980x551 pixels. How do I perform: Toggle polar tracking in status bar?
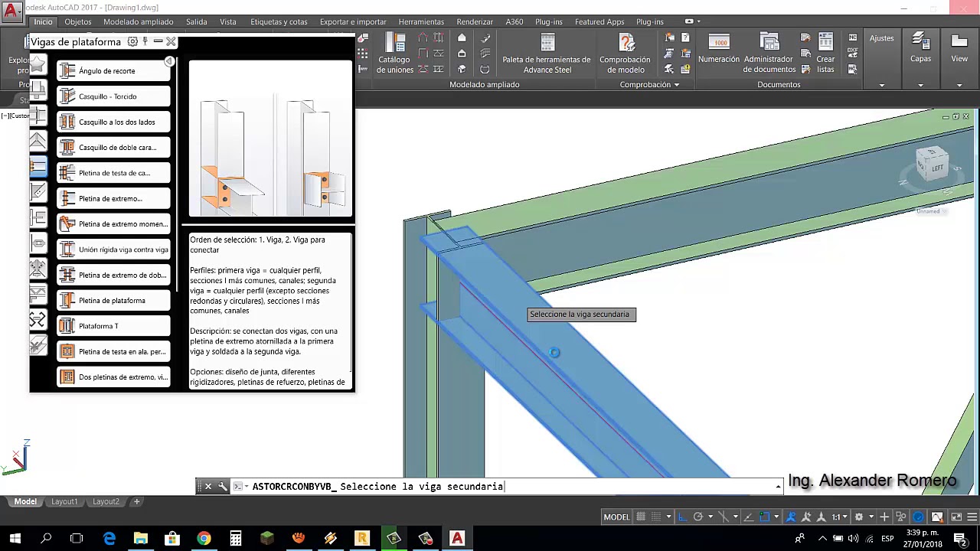pyautogui.click(x=697, y=517)
